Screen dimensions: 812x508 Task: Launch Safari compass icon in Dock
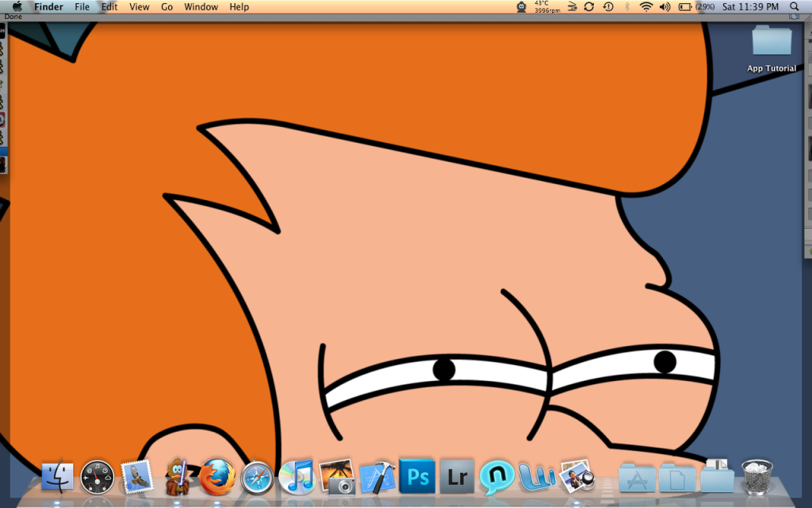click(x=257, y=477)
